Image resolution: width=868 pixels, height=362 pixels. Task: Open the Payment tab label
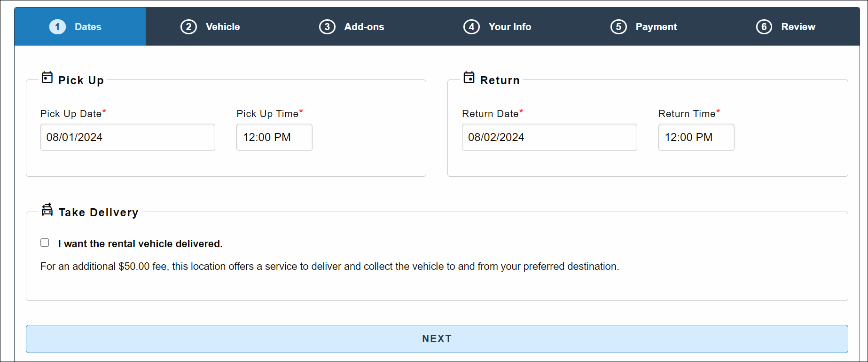point(656,27)
